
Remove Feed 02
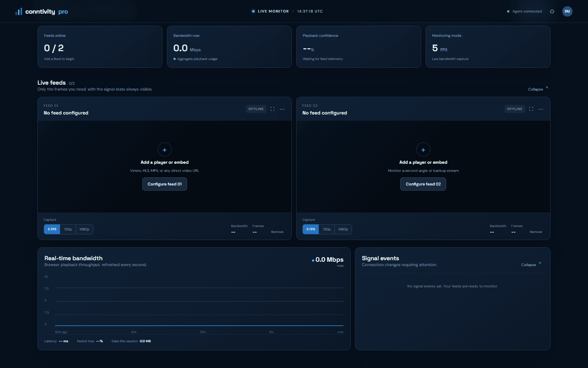[536, 232]
